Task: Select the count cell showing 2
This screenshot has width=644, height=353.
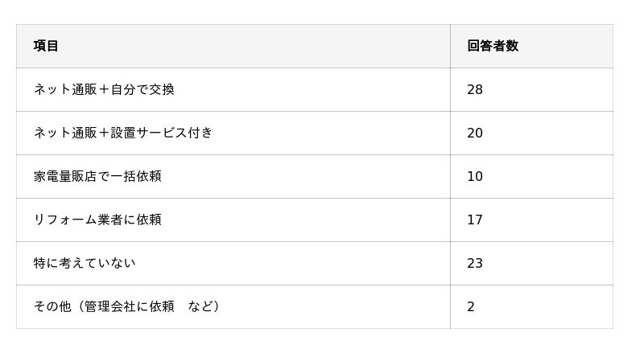Action: [471, 306]
